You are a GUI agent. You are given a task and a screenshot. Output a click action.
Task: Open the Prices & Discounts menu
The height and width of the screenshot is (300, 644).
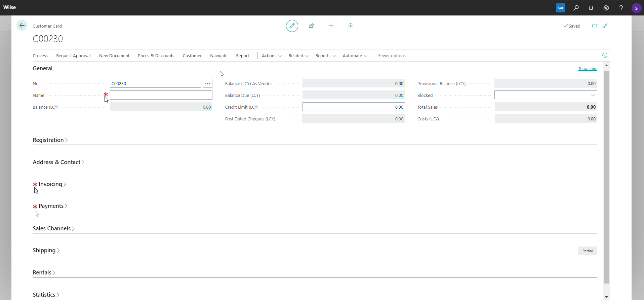pyautogui.click(x=156, y=56)
